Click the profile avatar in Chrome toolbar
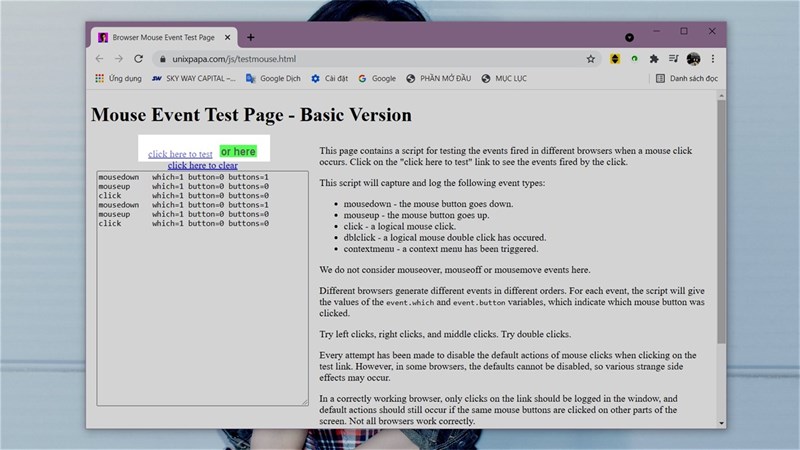Viewport: 800px width, 450px height. 693,59
